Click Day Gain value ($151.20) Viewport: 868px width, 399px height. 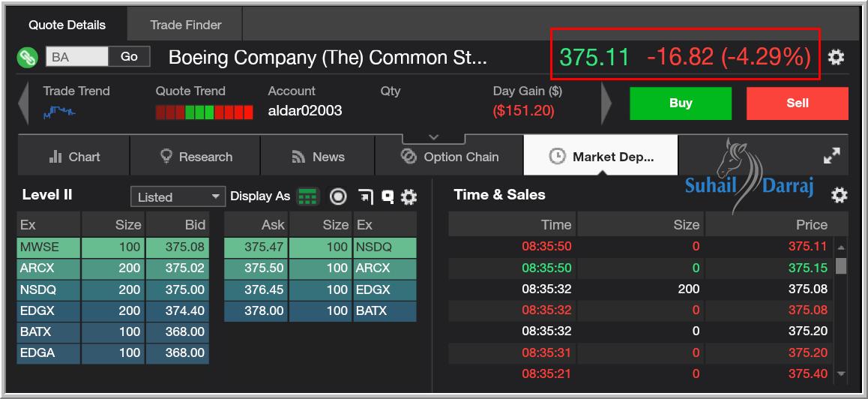point(523,111)
